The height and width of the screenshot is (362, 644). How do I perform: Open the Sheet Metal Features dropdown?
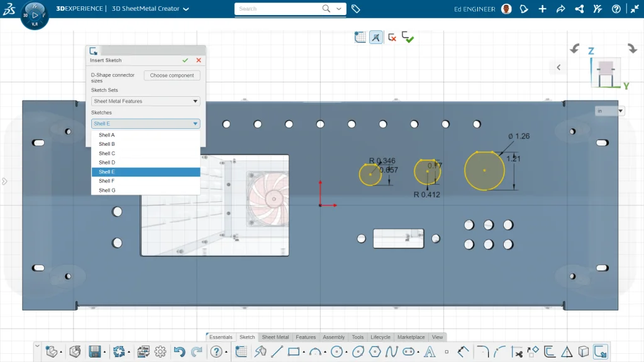point(145,101)
